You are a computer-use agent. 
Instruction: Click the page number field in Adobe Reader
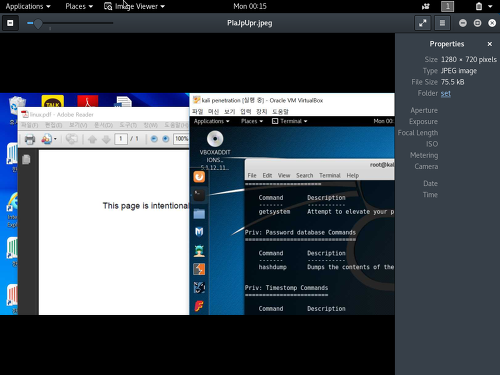(121, 139)
